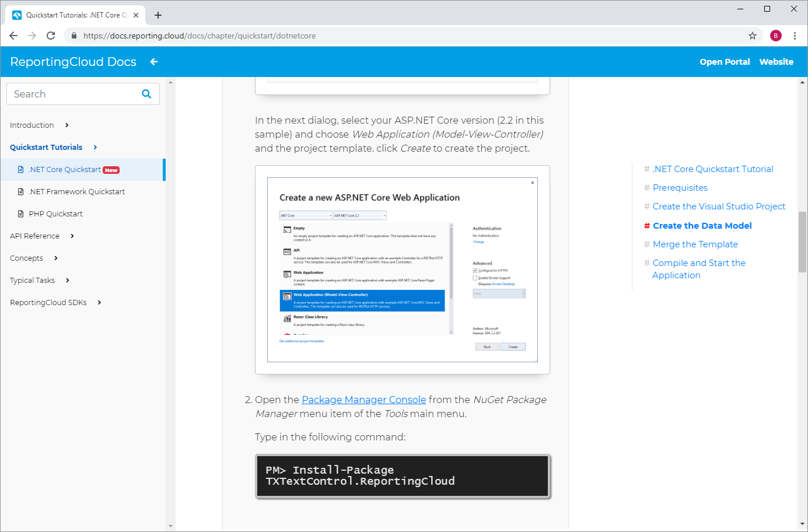Click the site lock icon
This screenshot has height=532, width=808.
(x=74, y=36)
